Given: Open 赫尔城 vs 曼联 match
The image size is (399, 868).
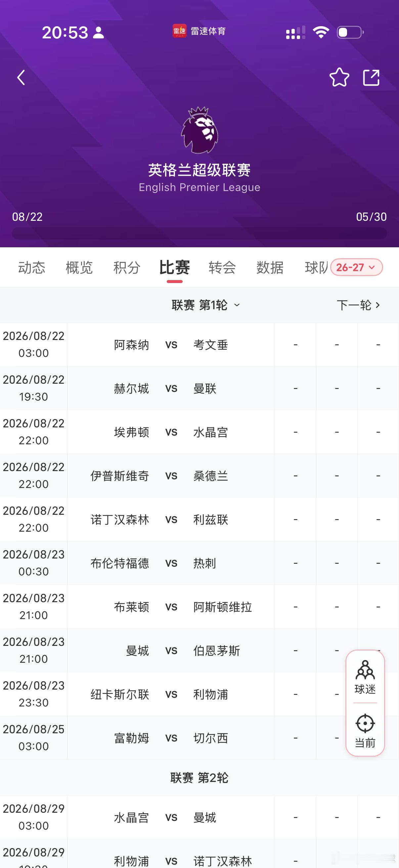Looking at the screenshot, I should [199, 389].
